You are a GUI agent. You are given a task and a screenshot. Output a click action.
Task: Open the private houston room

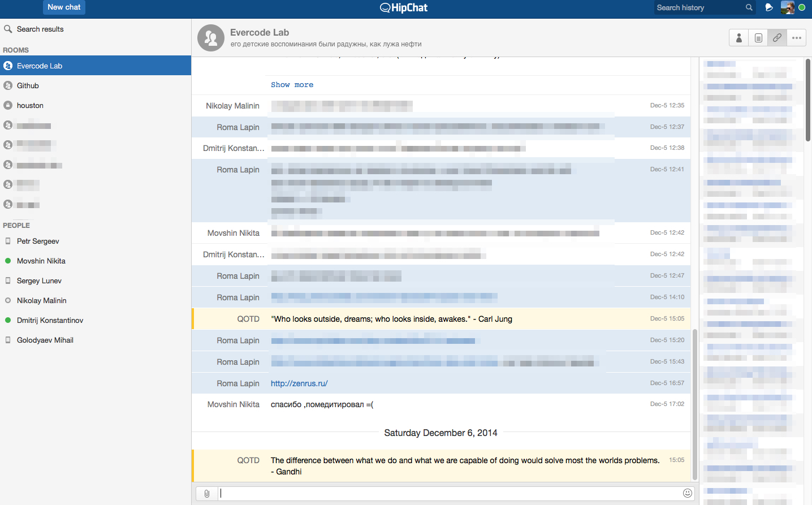(30, 105)
